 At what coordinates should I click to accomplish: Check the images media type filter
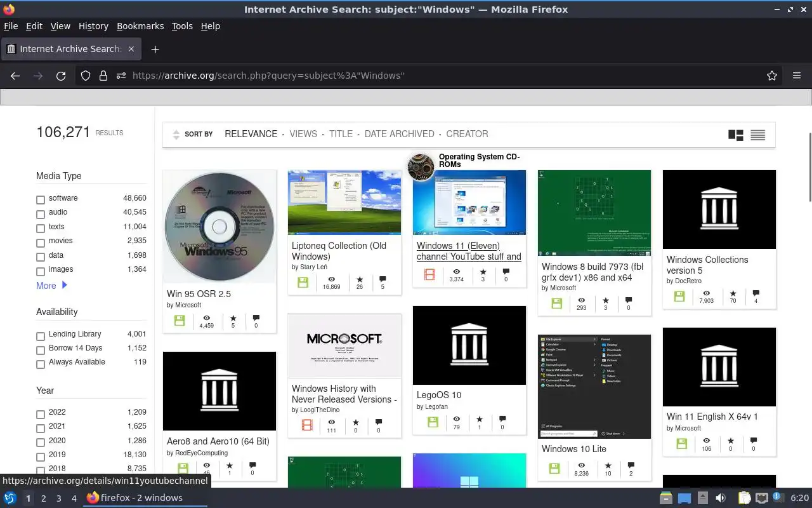41,271
